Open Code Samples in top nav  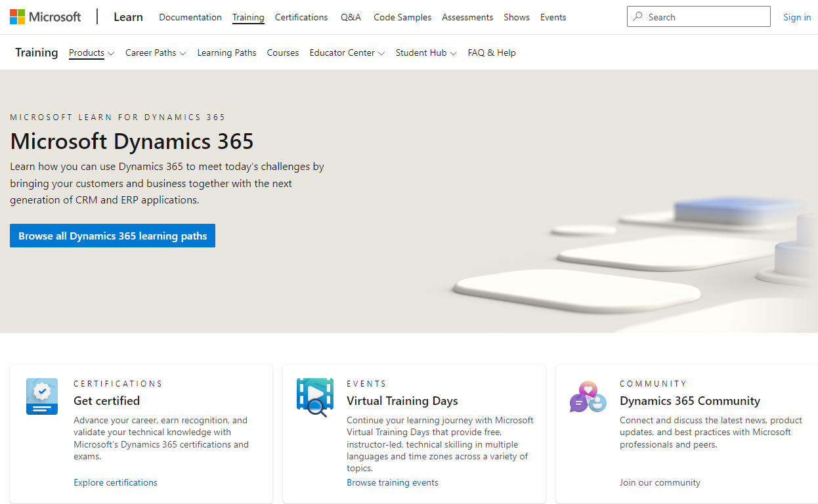click(x=402, y=18)
